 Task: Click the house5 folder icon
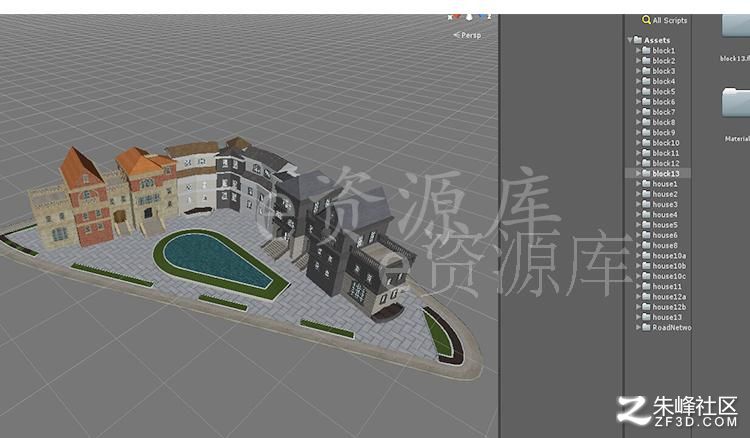click(x=646, y=225)
